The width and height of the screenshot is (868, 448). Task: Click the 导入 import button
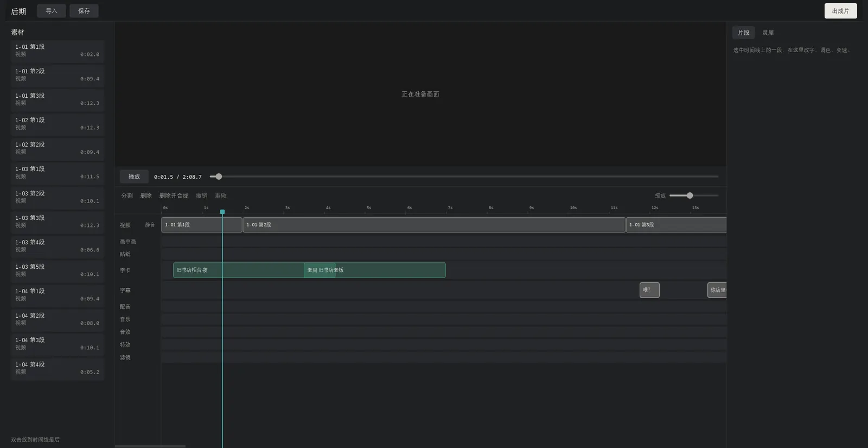pyautogui.click(x=52, y=11)
